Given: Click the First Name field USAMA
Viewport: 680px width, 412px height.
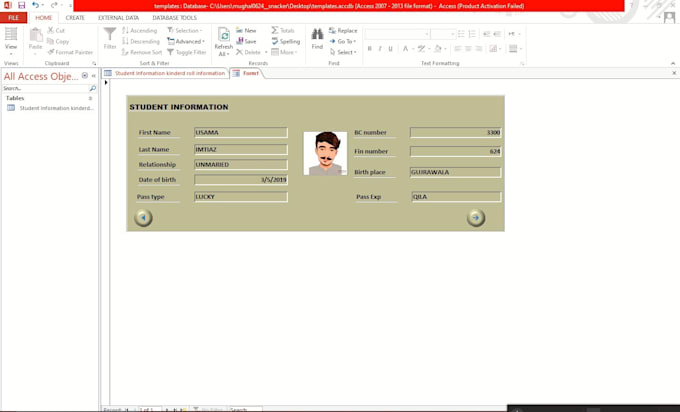Looking at the screenshot, I should [241, 132].
